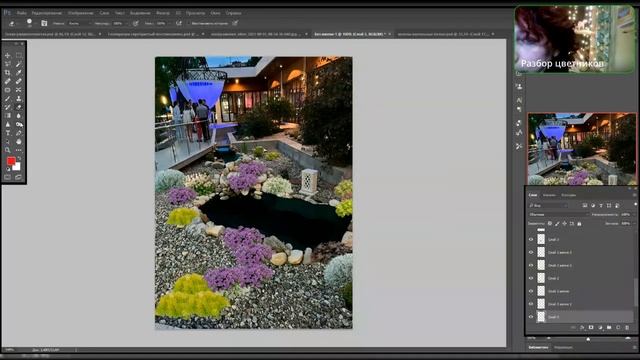
Task: Select the Clone Stamp tool
Action: 19,98
